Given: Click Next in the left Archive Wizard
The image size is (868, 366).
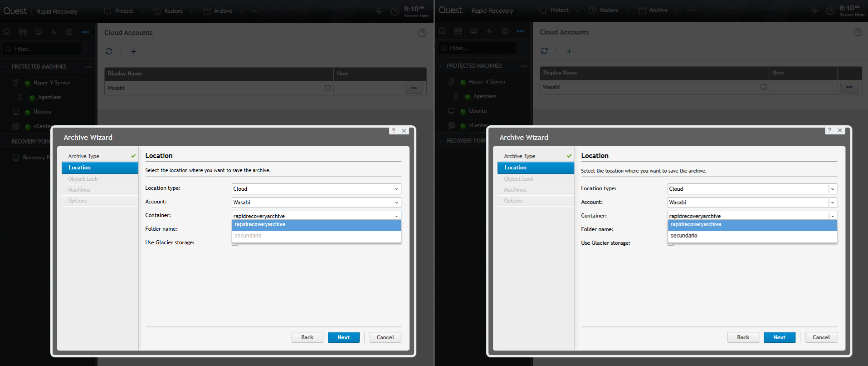Looking at the screenshot, I should pyautogui.click(x=343, y=337).
